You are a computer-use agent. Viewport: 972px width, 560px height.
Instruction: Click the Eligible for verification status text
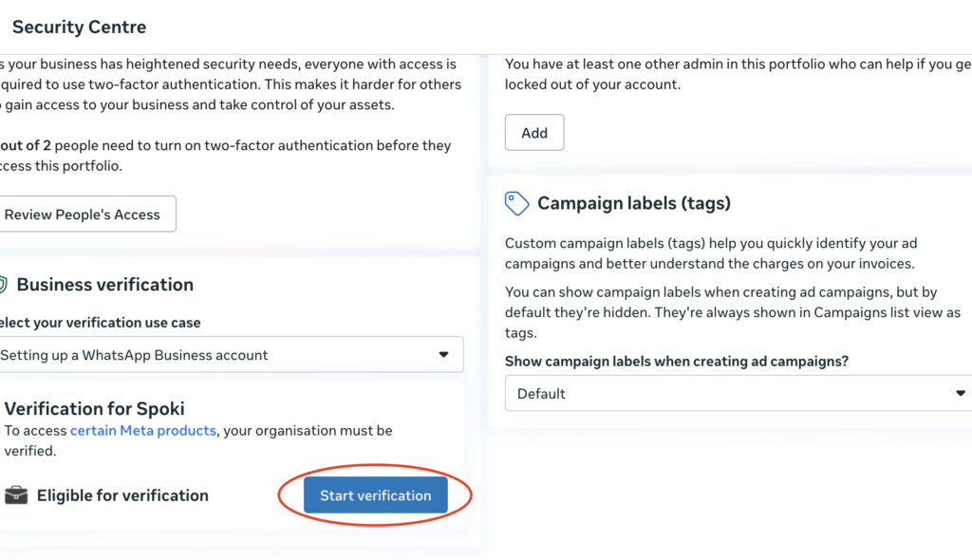[122, 495]
